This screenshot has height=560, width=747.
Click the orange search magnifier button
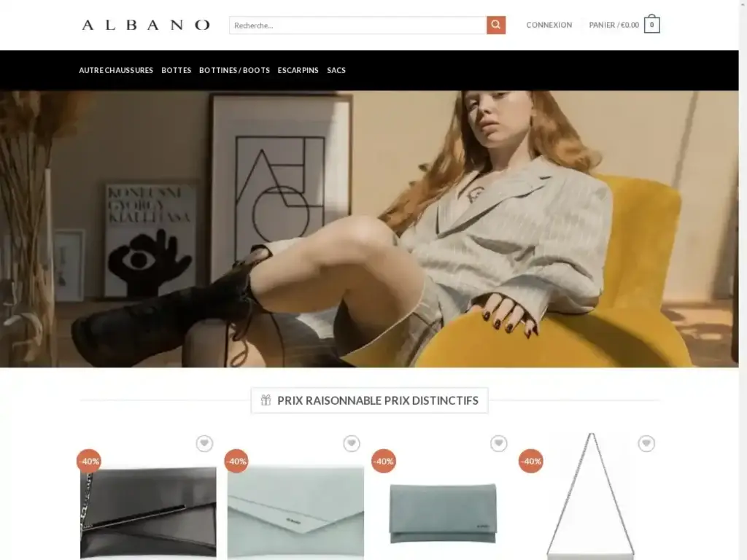[496, 26]
